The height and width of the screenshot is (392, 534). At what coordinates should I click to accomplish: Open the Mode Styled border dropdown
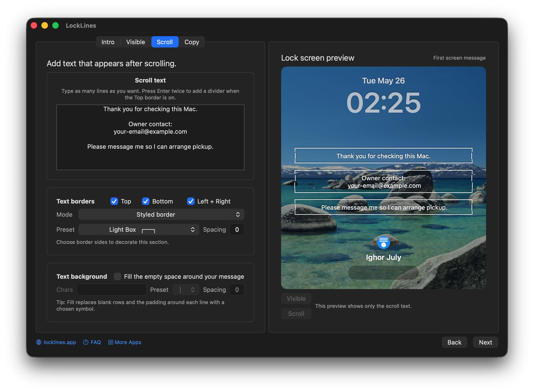(x=161, y=215)
